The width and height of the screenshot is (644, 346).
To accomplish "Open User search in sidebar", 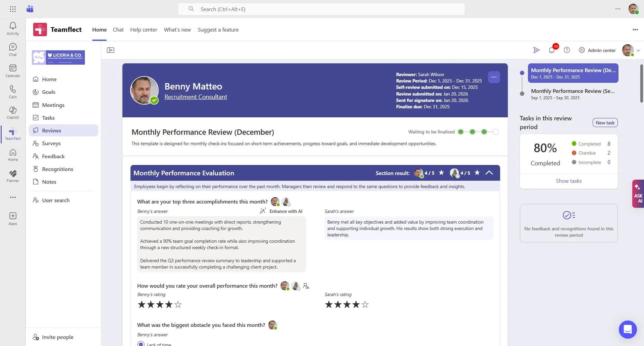I will pos(63,200).
